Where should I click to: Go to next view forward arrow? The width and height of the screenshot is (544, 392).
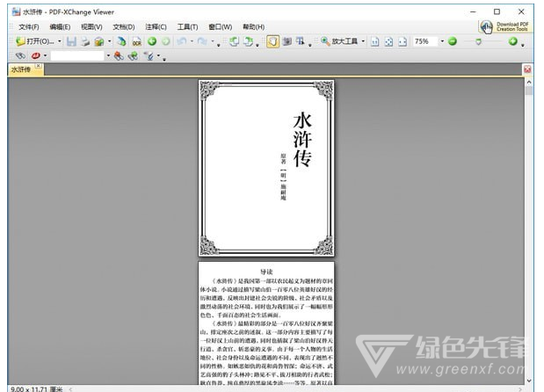click(166, 41)
